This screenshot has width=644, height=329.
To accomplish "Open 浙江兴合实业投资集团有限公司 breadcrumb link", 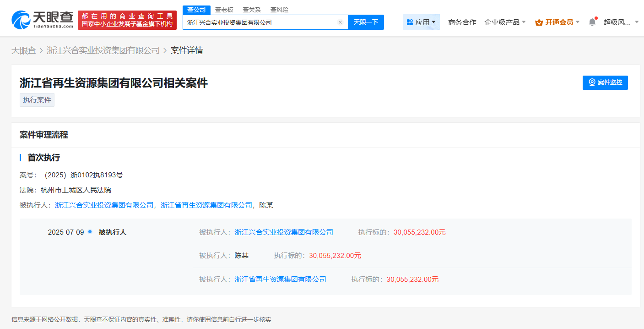I will (x=103, y=50).
